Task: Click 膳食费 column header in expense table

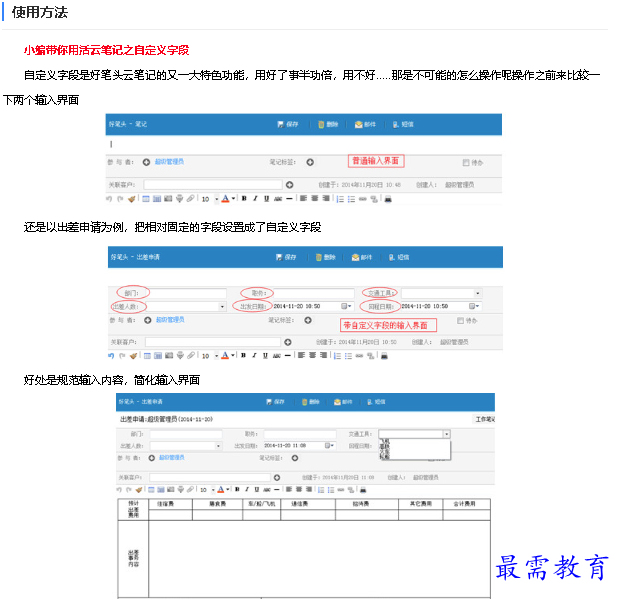Action: click(218, 504)
